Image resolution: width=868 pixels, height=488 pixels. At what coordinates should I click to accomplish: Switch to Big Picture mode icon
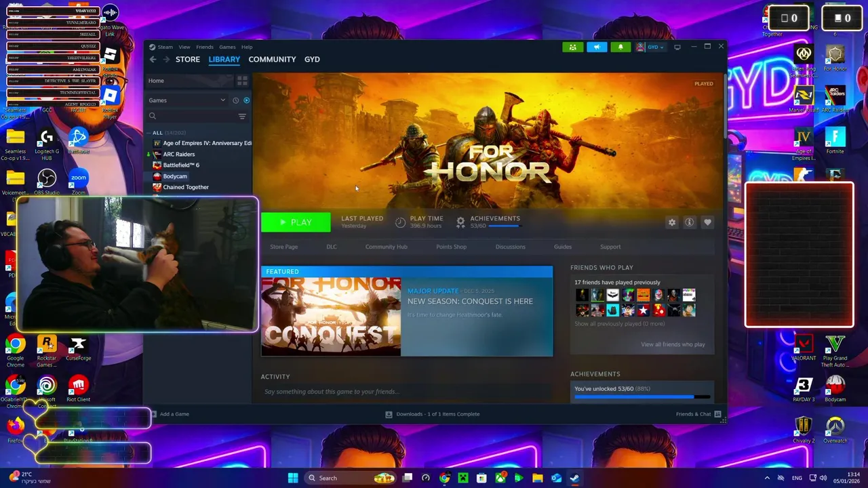[677, 47]
